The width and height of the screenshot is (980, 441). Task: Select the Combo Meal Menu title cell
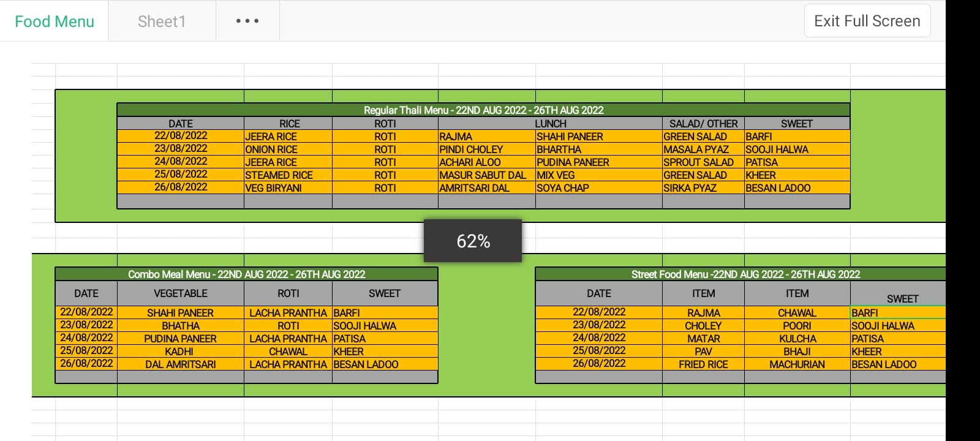click(246, 274)
